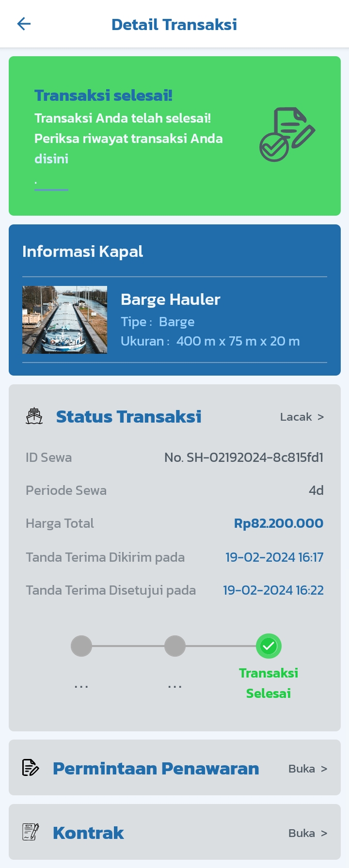
Task: Click the document icon beside Permintaan Penawaran
Action: 31,768
